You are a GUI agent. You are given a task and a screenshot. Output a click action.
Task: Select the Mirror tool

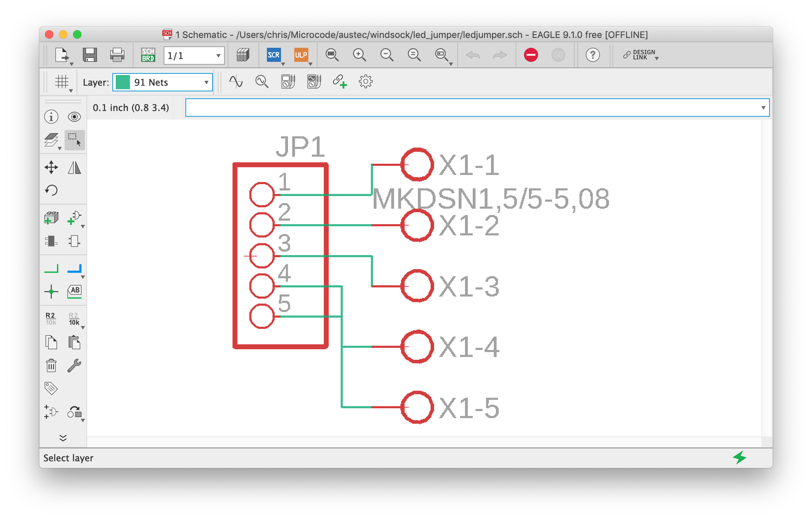(x=74, y=168)
